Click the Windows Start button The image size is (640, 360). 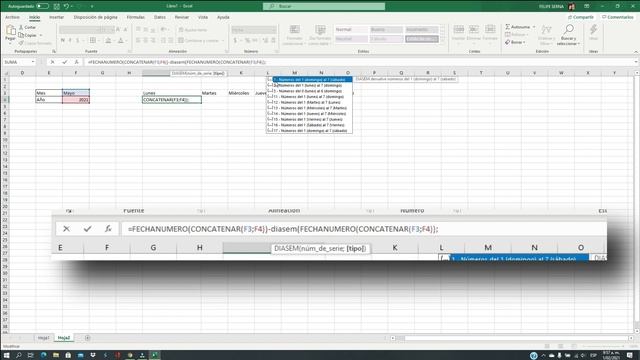pos(7,356)
